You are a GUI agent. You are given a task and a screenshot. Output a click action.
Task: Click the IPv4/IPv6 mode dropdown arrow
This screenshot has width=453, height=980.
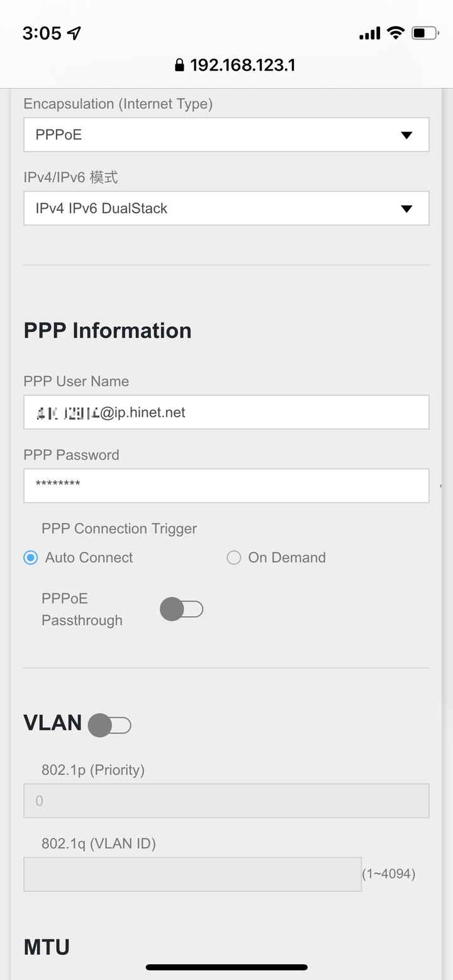[406, 209]
